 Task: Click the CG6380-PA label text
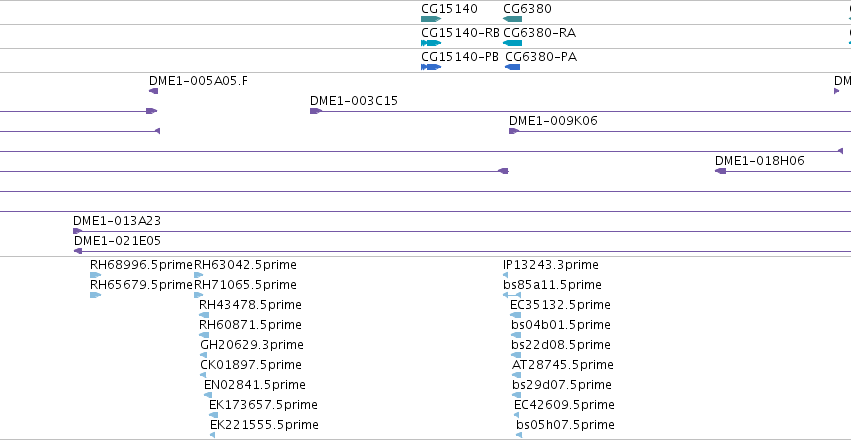541,56
